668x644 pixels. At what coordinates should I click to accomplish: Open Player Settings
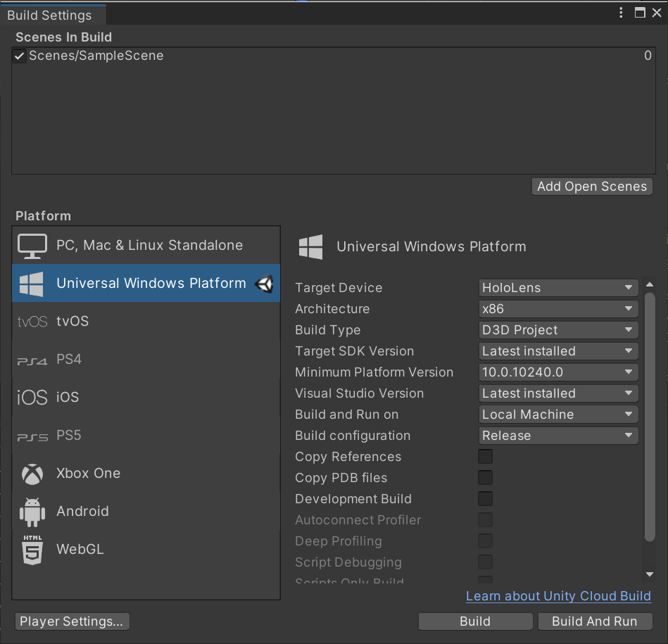tap(72, 621)
